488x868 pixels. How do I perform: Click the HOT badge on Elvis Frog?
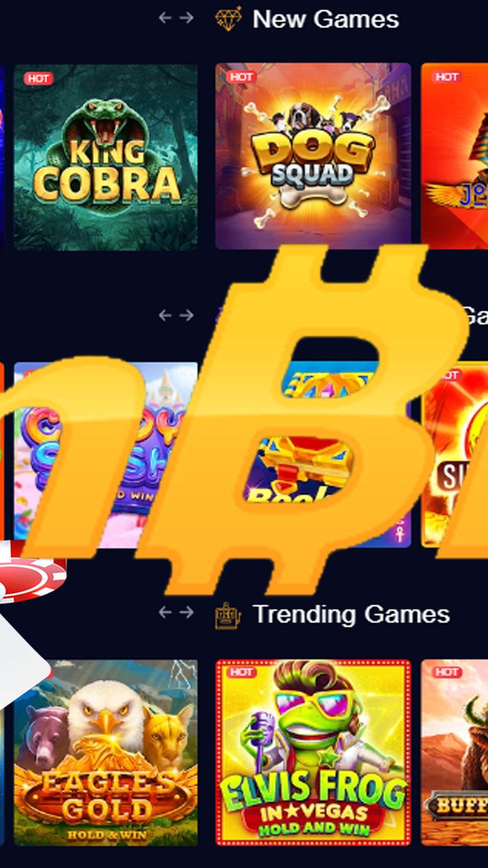[x=241, y=672]
